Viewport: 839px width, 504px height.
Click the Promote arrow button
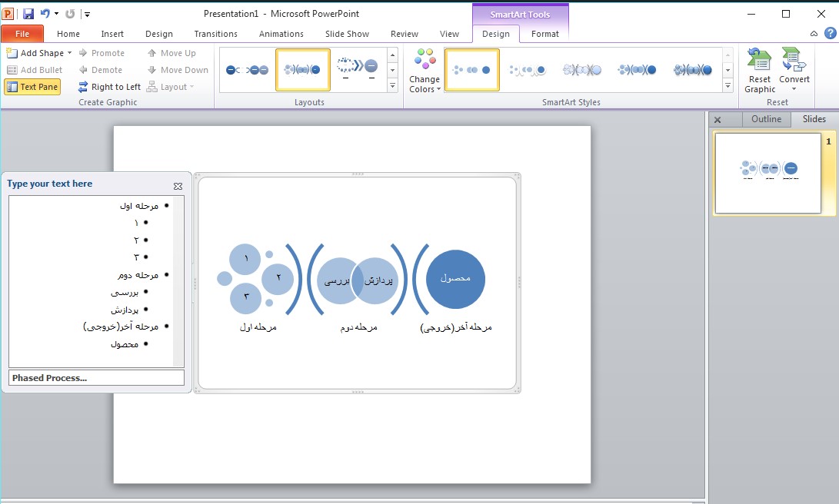coord(102,53)
